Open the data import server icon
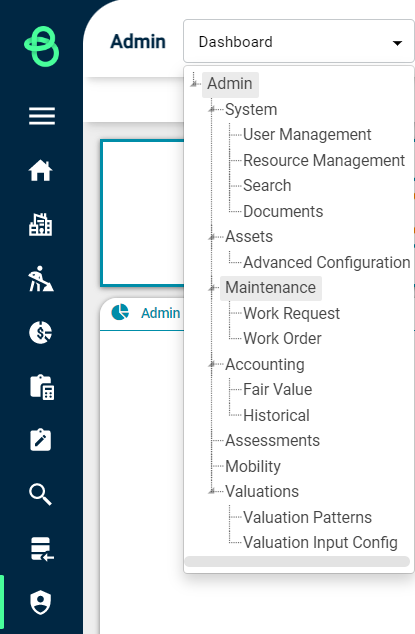415x634 pixels. pos(42,549)
